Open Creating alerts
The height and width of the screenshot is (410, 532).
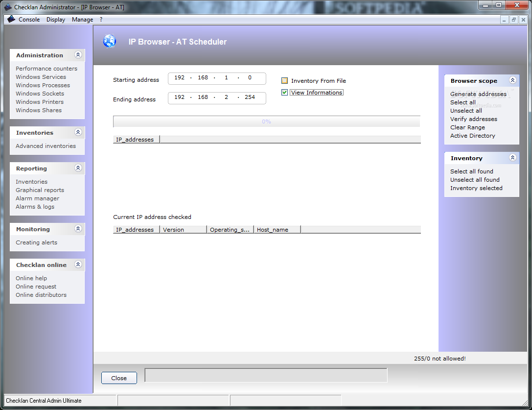36,242
